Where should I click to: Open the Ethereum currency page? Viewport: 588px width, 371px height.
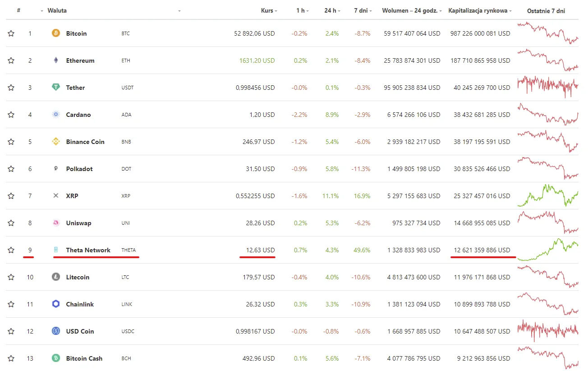tap(80, 60)
